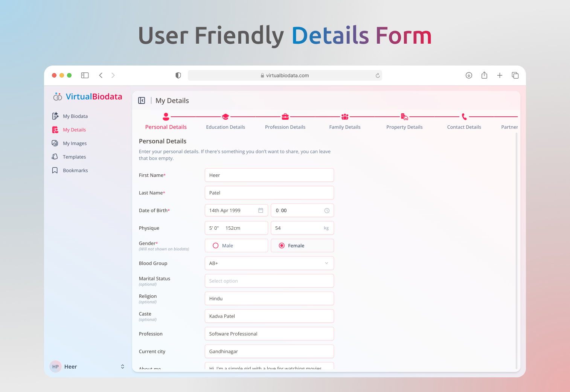The image size is (570, 392).
Task: Open the Marital Status select option dropdown
Action: pyautogui.click(x=269, y=281)
